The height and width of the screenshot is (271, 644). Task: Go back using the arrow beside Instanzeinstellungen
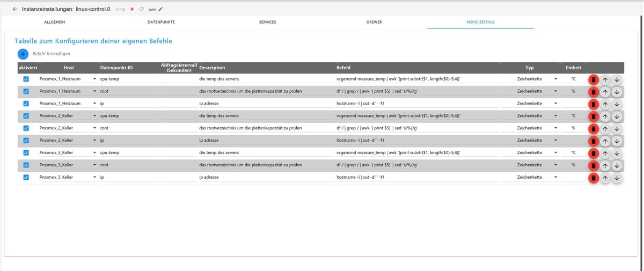(14, 9)
